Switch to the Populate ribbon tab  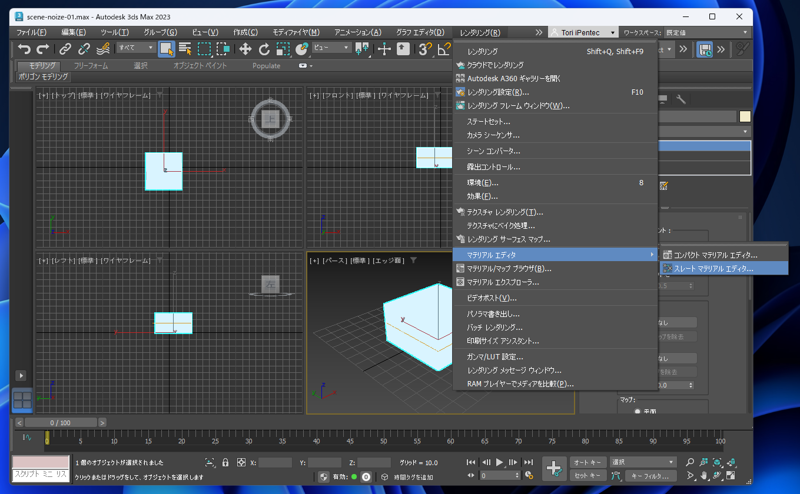click(x=266, y=66)
